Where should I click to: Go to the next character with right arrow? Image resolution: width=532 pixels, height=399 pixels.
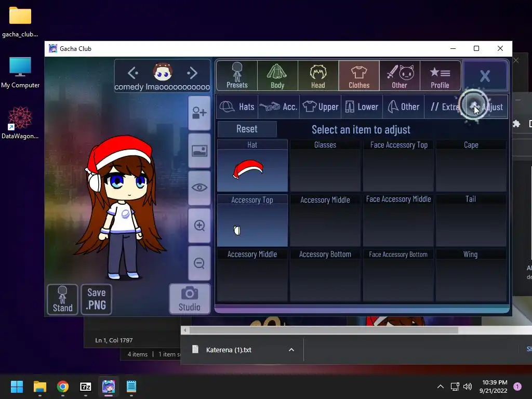(x=192, y=73)
